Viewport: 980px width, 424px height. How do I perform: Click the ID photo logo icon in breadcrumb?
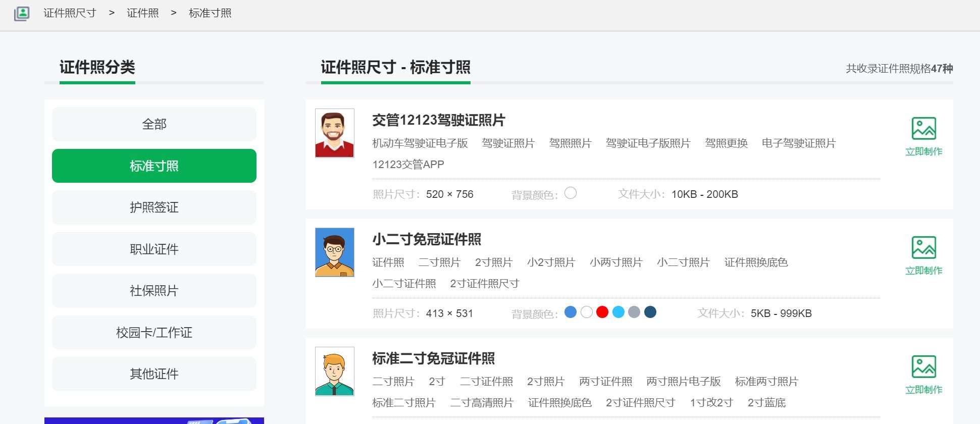(22, 13)
